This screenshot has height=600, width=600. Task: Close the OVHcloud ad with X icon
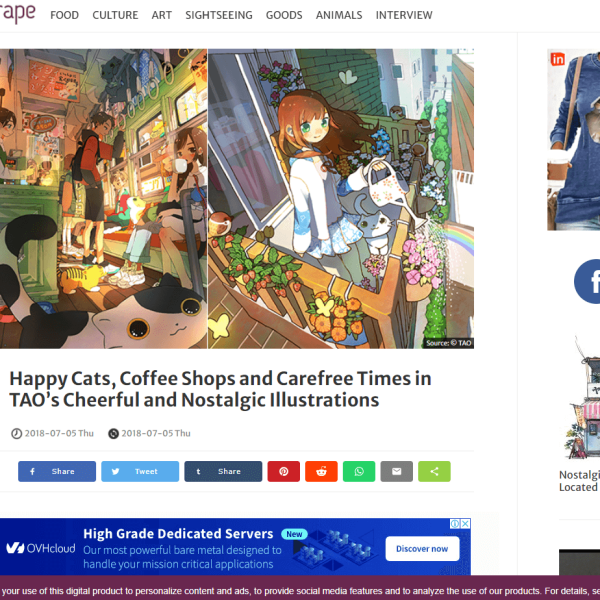465,524
